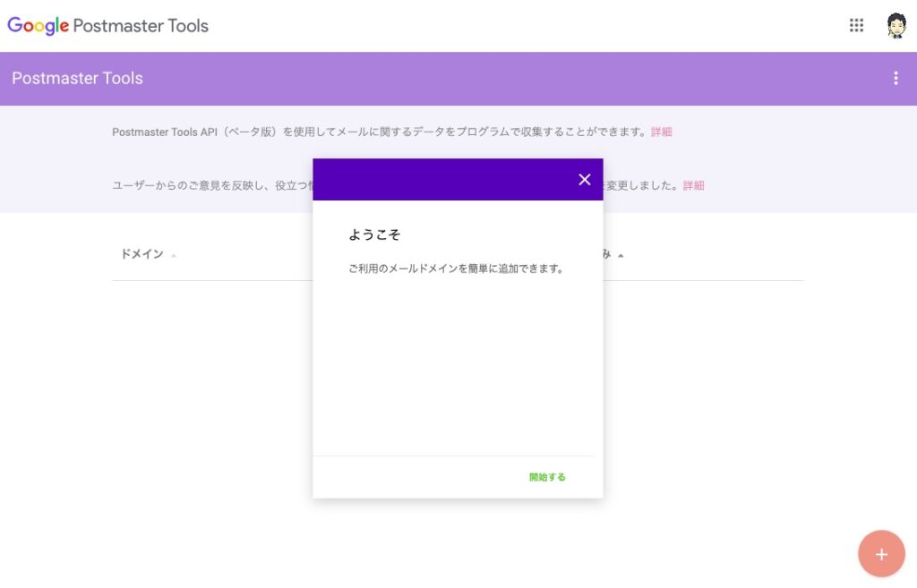
Task: Click the Google Postmaster Tools logo
Action: [x=107, y=26]
